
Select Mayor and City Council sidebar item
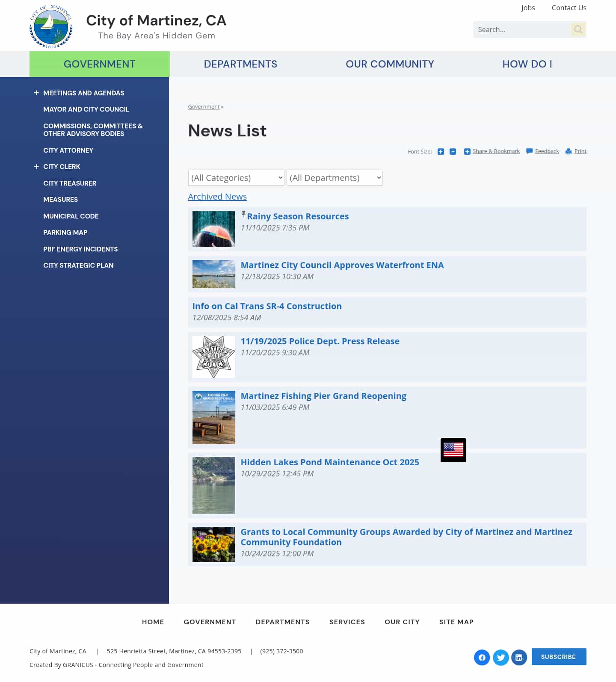86,109
